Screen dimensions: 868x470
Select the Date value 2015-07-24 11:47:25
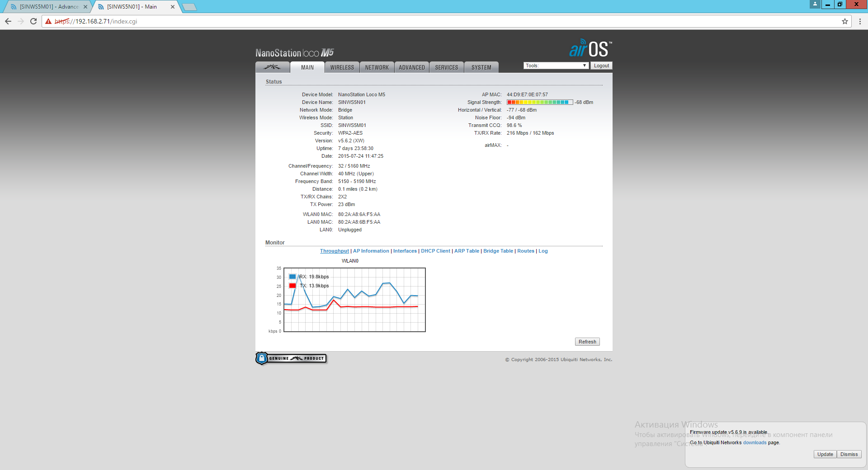[x=361, y=156]
